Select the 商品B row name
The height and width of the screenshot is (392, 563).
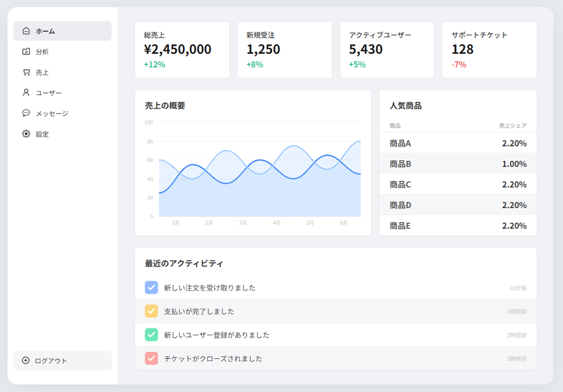401,164
